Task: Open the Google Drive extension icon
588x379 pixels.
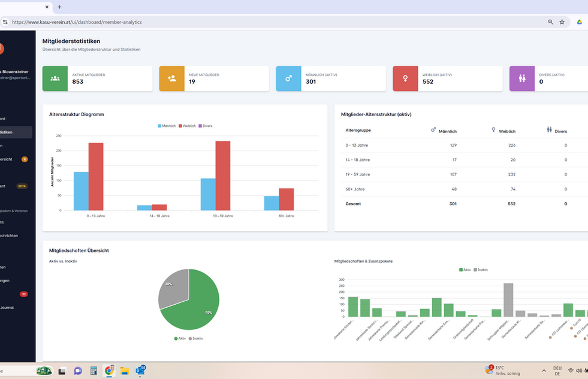Action: click(x=580, y=22)
